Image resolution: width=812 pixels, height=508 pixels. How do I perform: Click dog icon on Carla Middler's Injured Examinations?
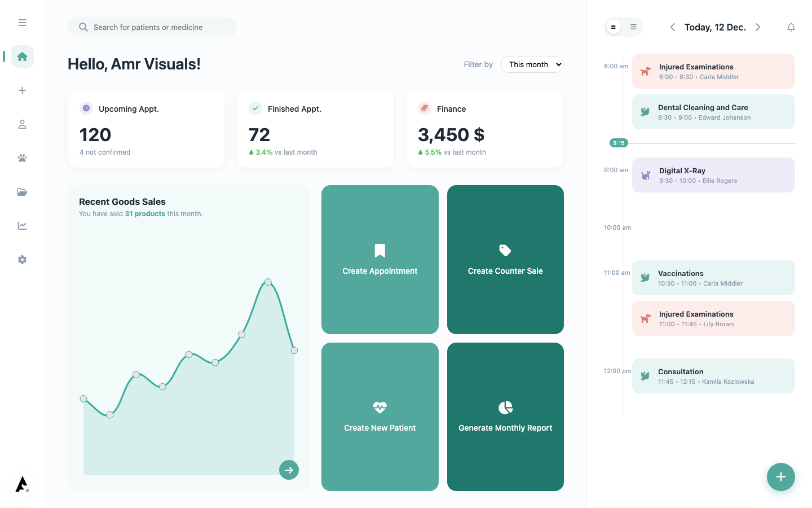[646, 71]
